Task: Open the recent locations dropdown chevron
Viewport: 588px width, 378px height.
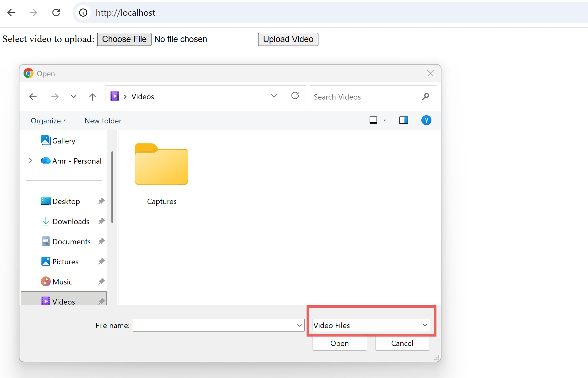Action: coord(74,97)
